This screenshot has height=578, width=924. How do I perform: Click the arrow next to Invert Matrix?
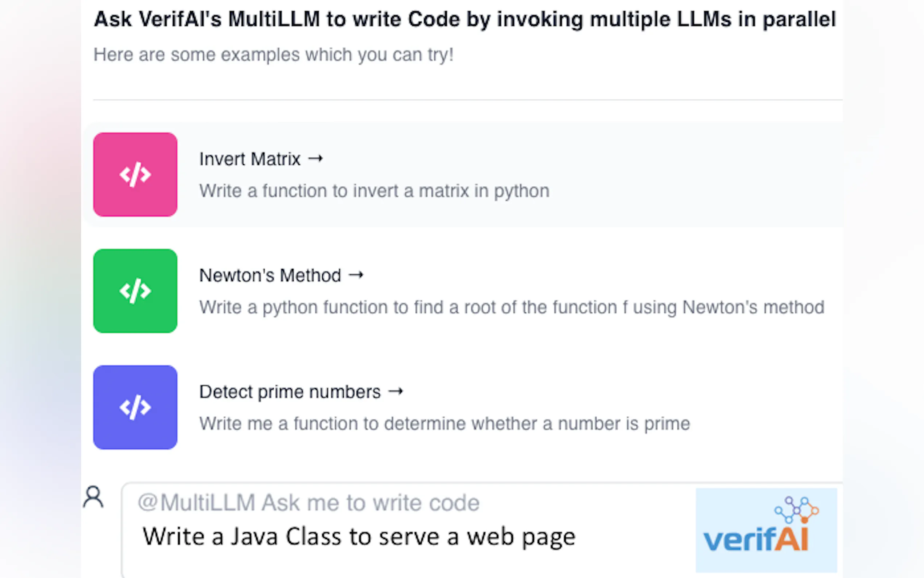pyautogui.click(x=315, y=158)
